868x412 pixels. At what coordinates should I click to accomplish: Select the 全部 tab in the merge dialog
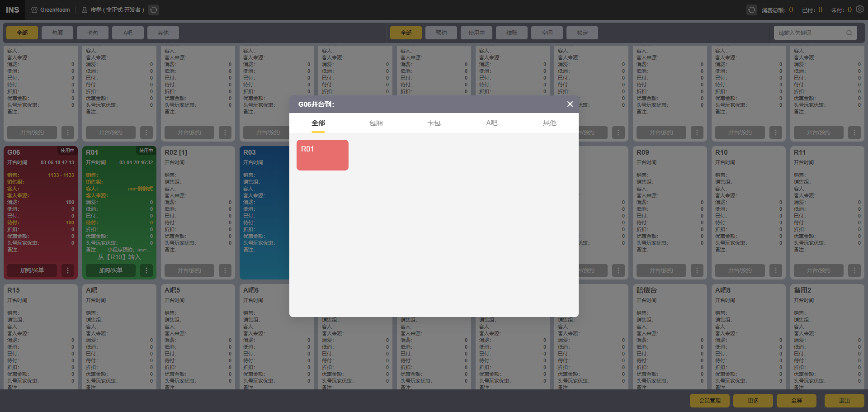(x=318, y=123)
